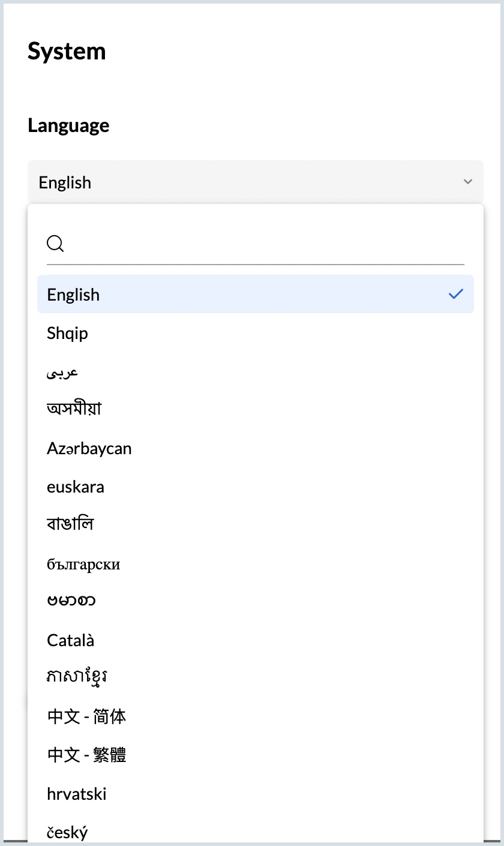Image resolution: width=504 pixels, height=846 pixels.
Task: Select Traditional Chinese (中文 - 繁體)
Action: (x=86, y=755)
